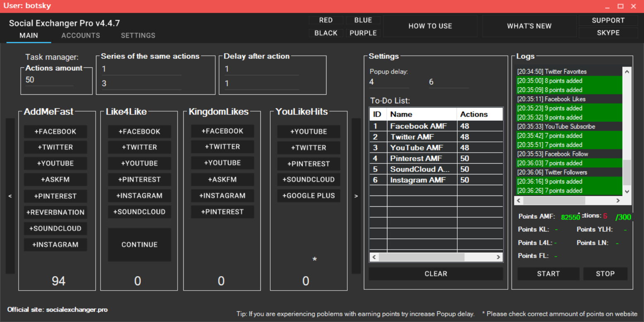The image size is (644, 322).
Task: Add YouTube task under AddMeFast
Action: point(55,163)
